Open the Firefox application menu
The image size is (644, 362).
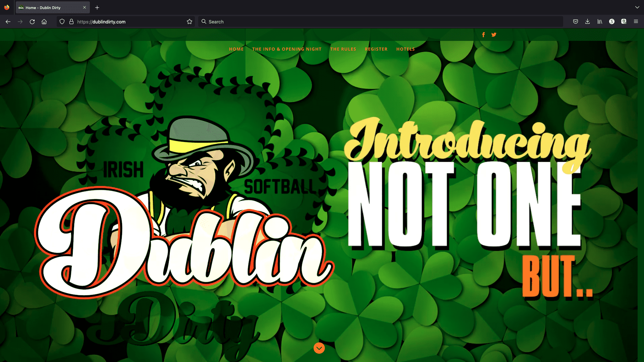pyautogui.click(x=636, y=22)
